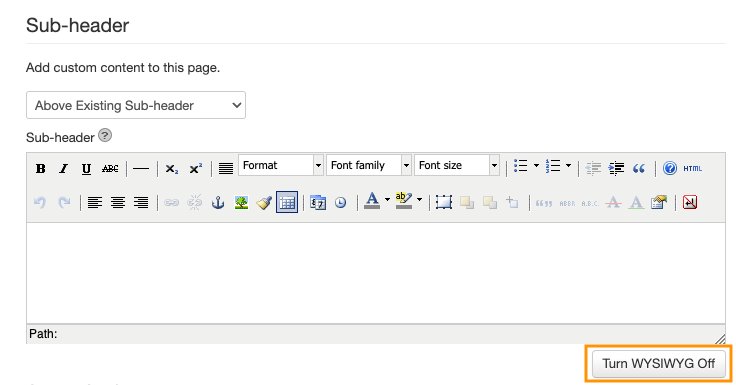Click the outdent icon

(x=593, y=168)
